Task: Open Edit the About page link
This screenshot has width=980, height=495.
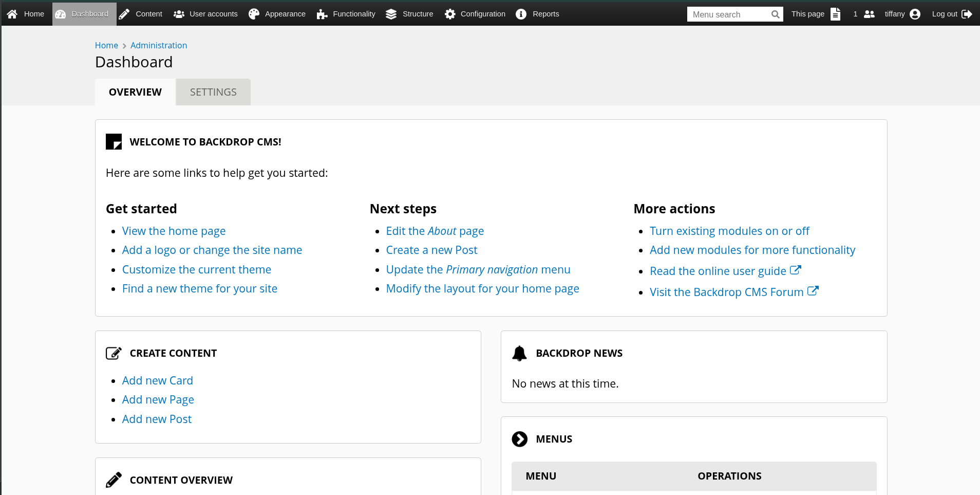Action: coord(435,231)
